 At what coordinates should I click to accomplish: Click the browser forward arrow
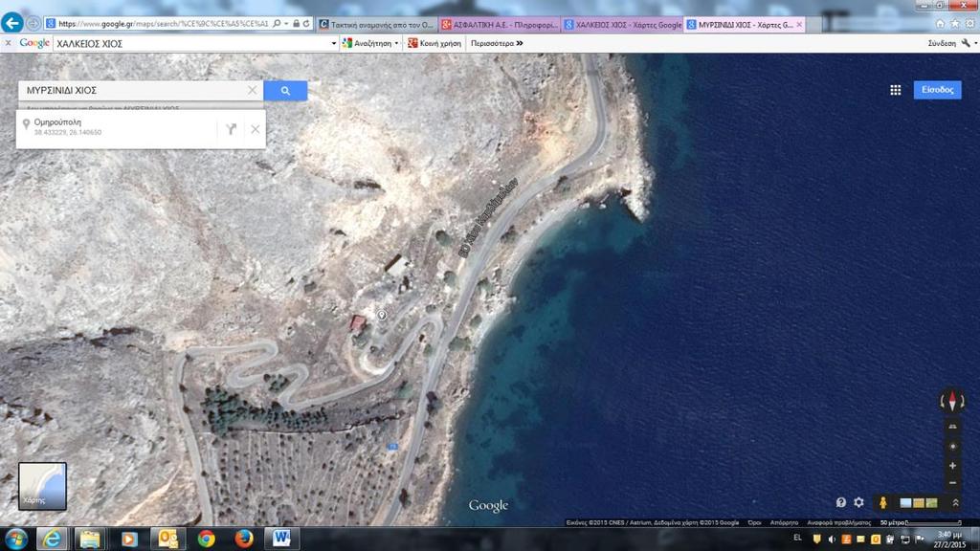(x=33, y=24)
